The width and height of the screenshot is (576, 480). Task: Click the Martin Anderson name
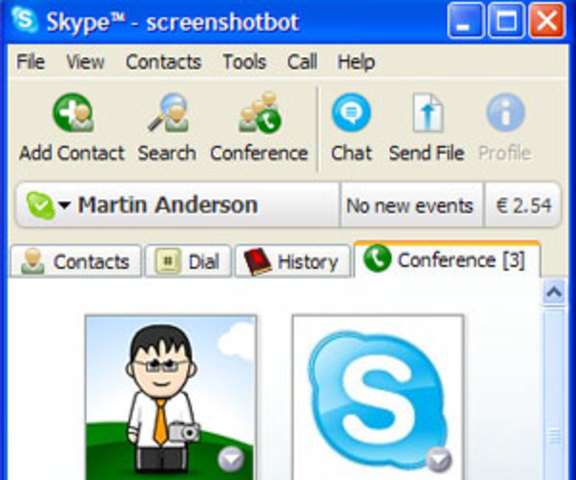168,205
